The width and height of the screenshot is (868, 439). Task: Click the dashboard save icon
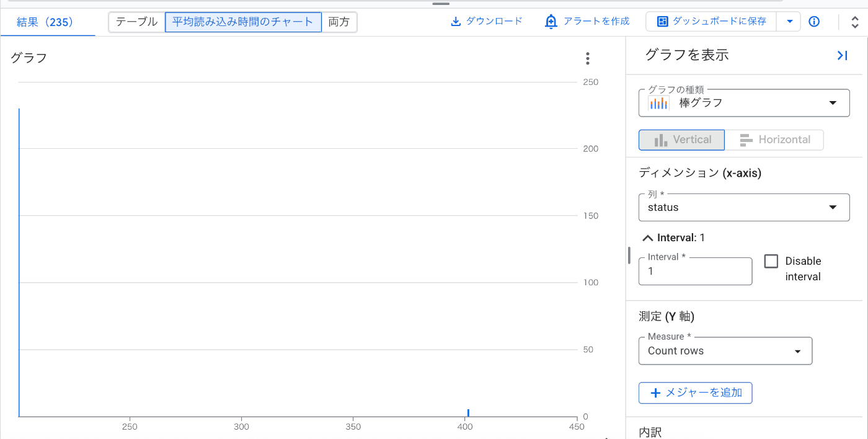tap(662, 22)
